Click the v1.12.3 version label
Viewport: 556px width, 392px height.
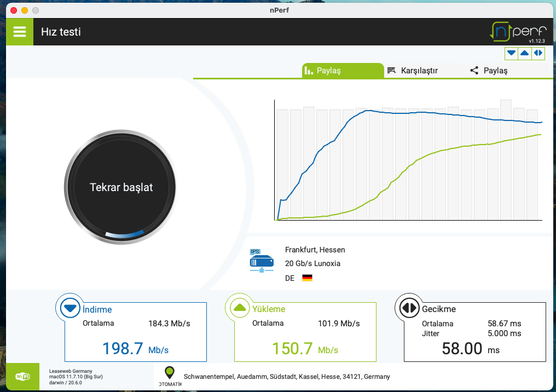(x=537, y=41)
